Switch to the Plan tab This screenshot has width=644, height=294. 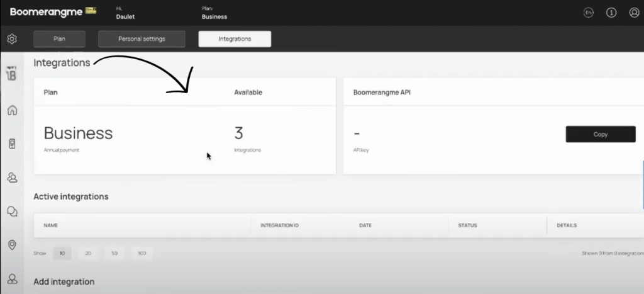pos(59,39)
